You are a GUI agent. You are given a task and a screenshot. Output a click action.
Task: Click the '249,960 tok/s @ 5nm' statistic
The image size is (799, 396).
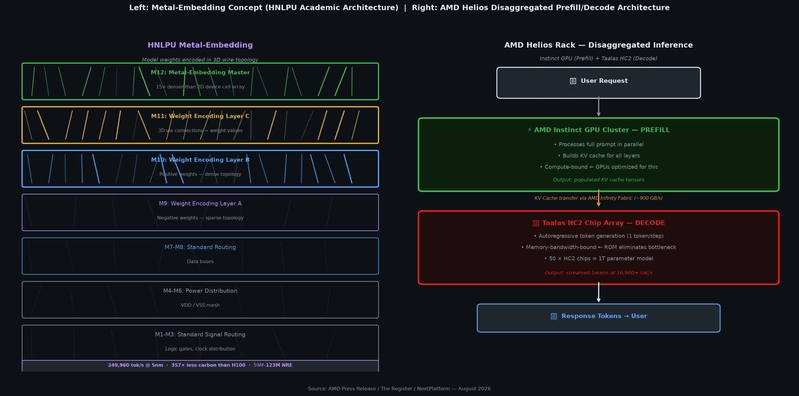pyautogui.click(x=137, y=365)
